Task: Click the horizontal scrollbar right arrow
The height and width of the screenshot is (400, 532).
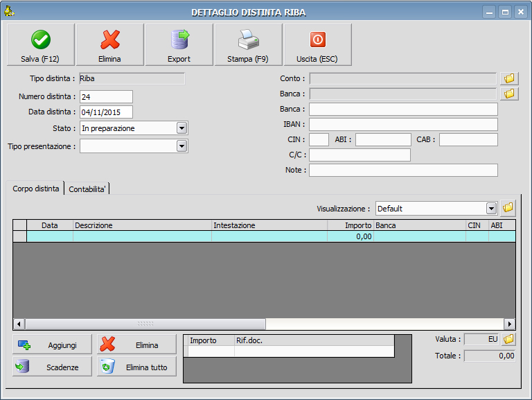Action: pos(509,324)
